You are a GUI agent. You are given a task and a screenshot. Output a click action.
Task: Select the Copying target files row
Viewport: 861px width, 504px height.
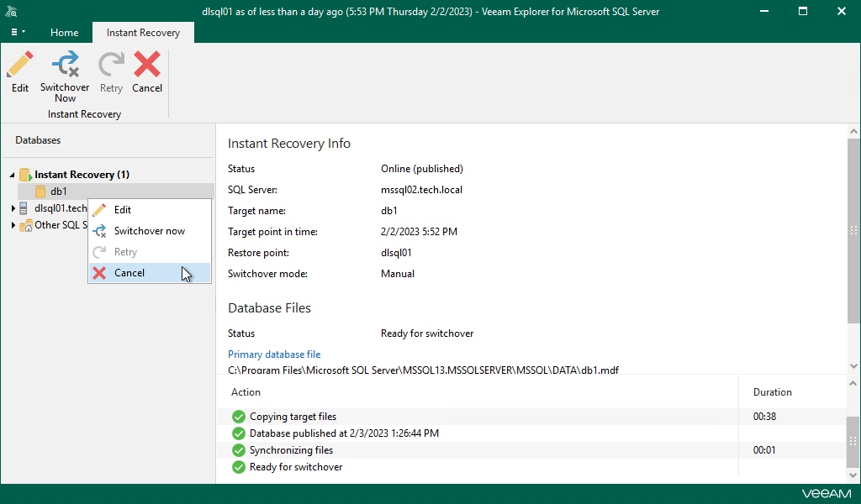pyautogui.click(x=531, y=417)
